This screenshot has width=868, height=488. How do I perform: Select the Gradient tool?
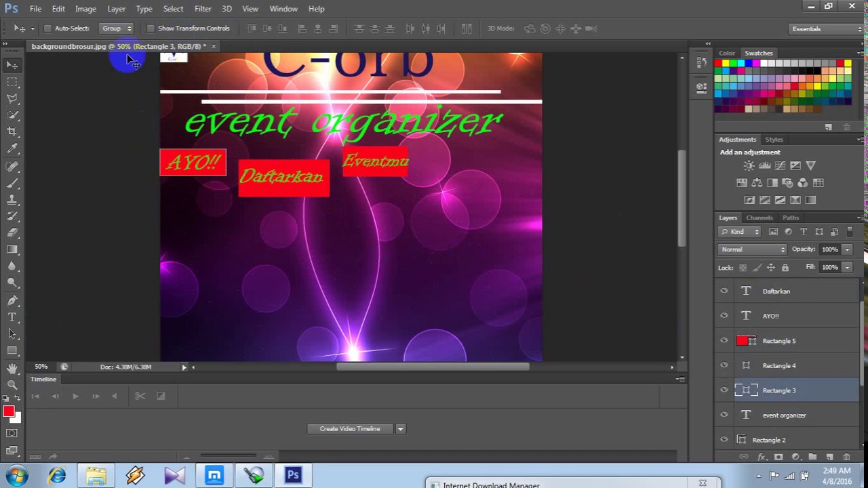(x=12, y=249)
